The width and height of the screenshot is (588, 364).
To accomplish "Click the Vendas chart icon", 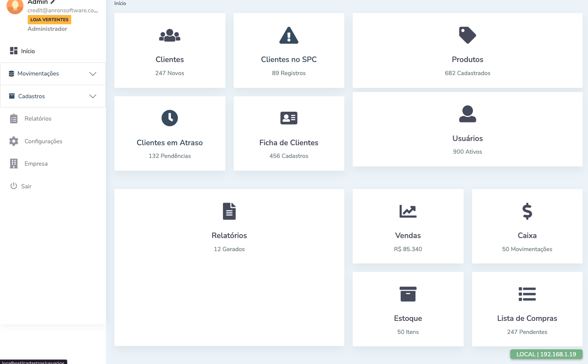I will (408, 211).
